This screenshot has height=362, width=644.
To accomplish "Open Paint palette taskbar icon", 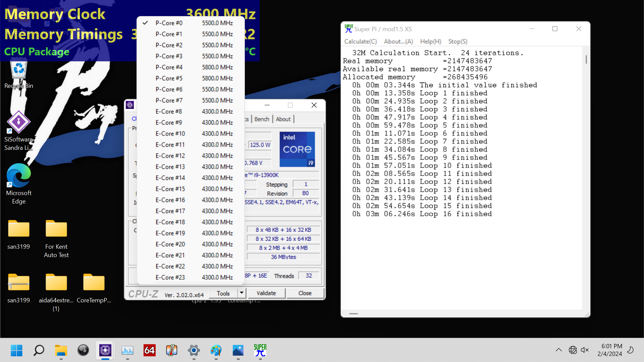I will point(216,350).
